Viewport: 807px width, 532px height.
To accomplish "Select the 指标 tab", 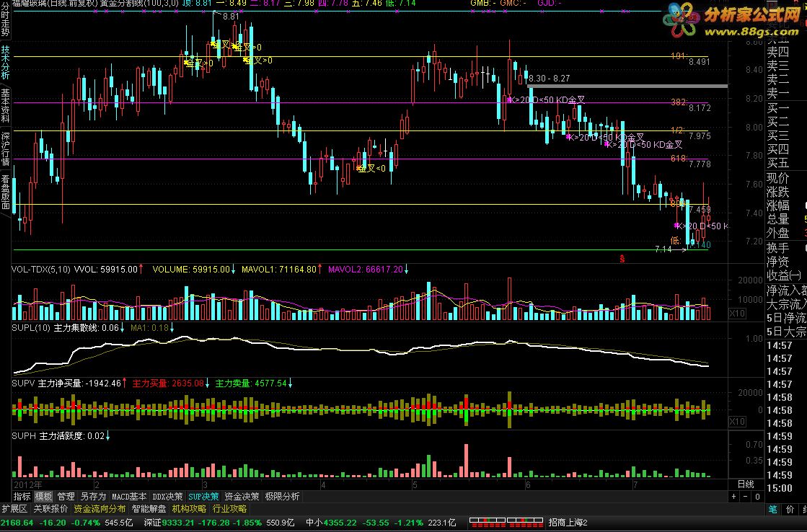I will click(x=22, y=497).
